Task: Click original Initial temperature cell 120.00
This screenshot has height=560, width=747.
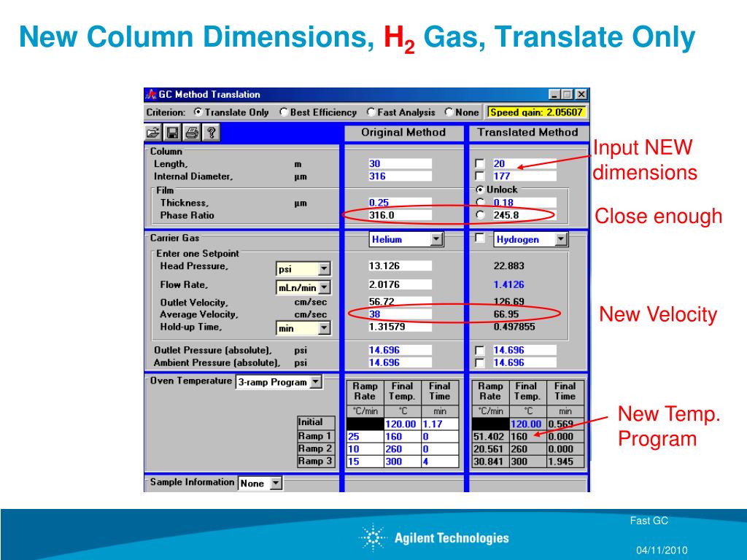Action: [402, 424]
